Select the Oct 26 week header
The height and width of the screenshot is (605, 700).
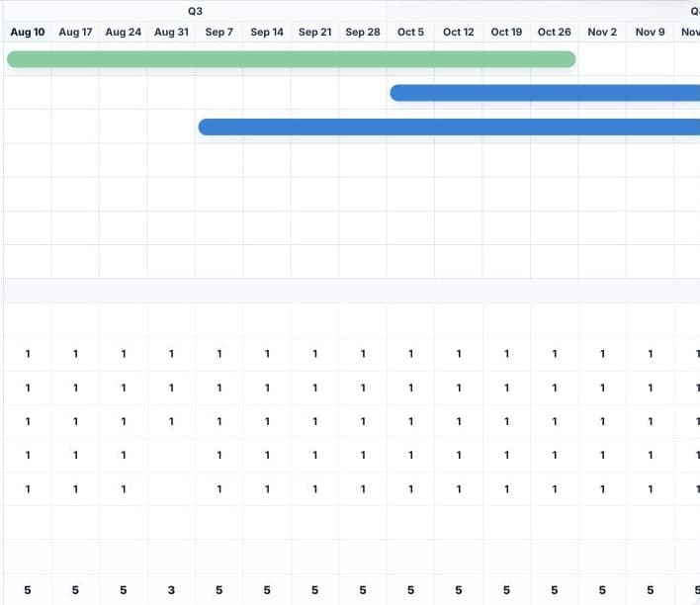click(x=555, y=33)
